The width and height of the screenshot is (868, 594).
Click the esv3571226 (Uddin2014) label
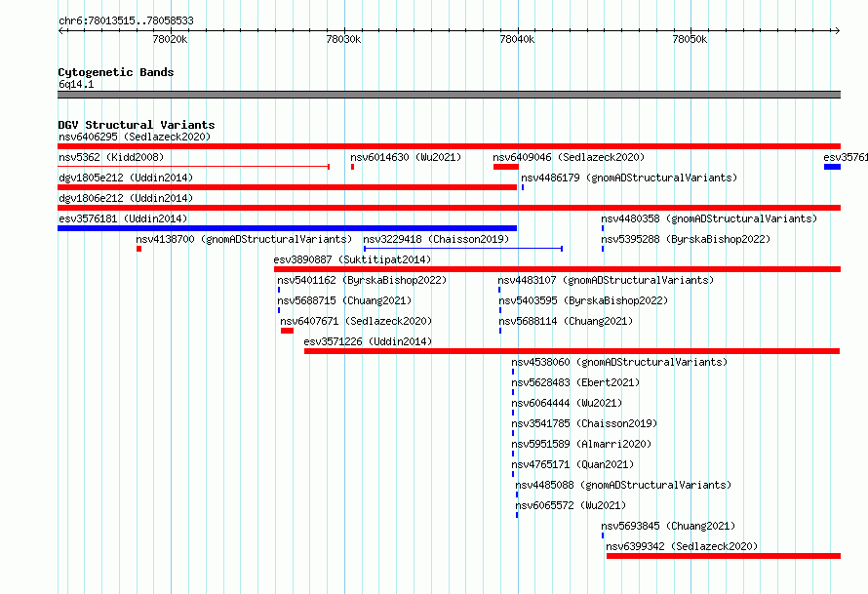(368, 341)
